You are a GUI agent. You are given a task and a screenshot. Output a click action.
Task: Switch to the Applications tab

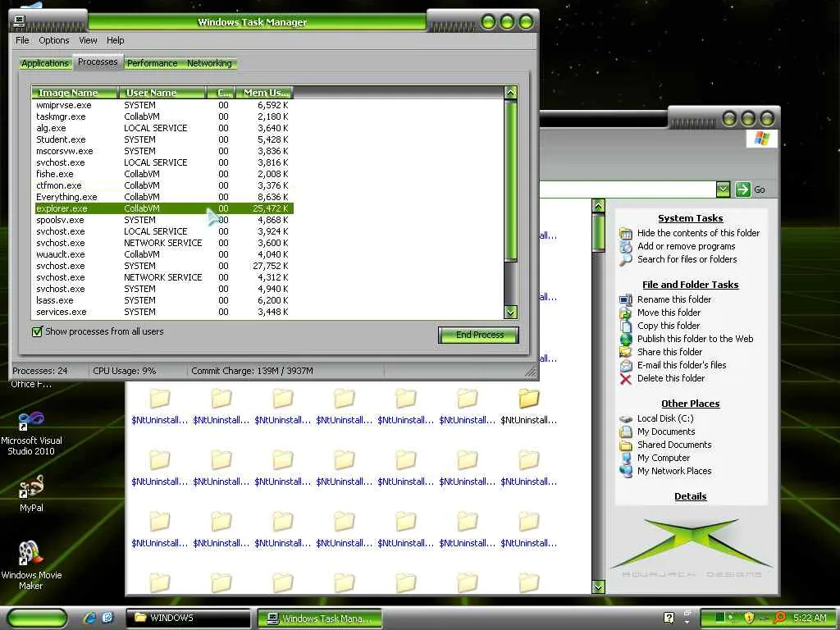(45, 63)
